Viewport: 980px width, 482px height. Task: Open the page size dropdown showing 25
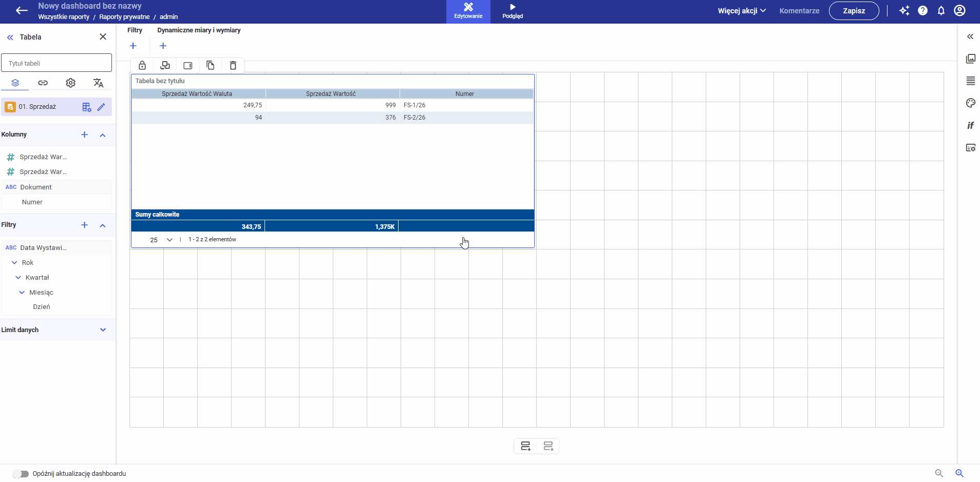(x=161, y=240)
